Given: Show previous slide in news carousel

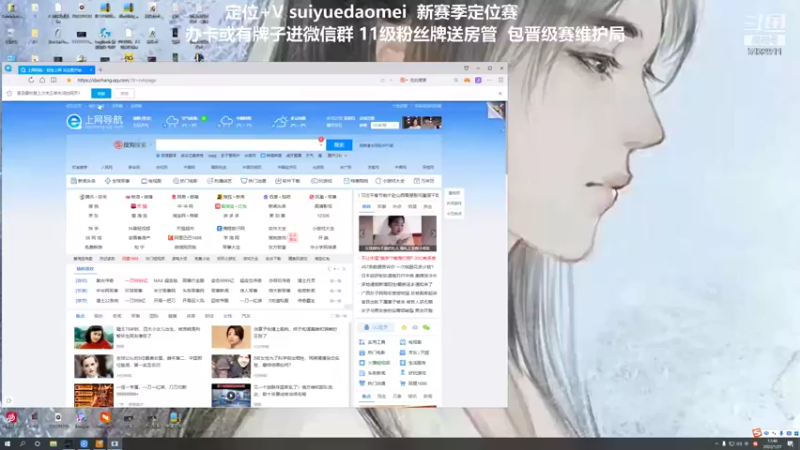Looking at the screenshot, I should click(x=362, y=233).
